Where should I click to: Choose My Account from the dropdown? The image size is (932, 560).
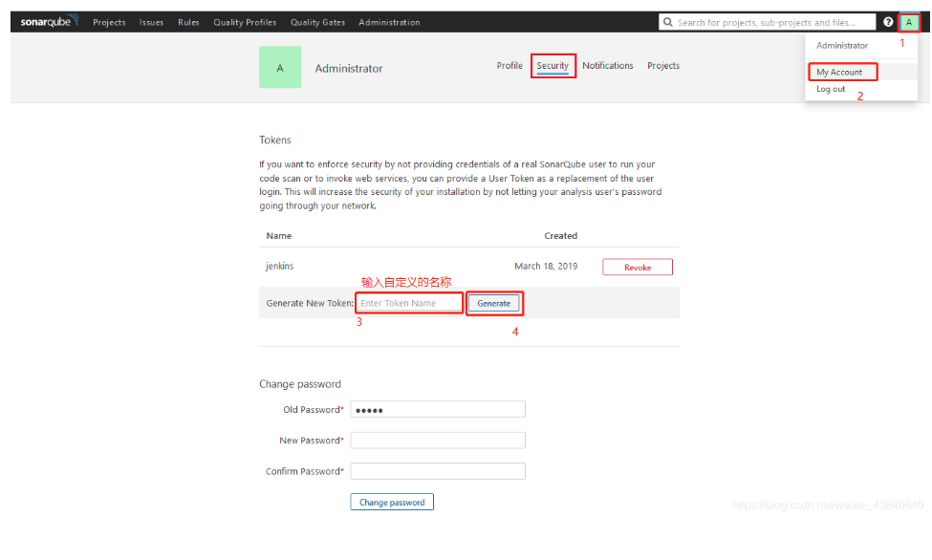coord(839,72)
